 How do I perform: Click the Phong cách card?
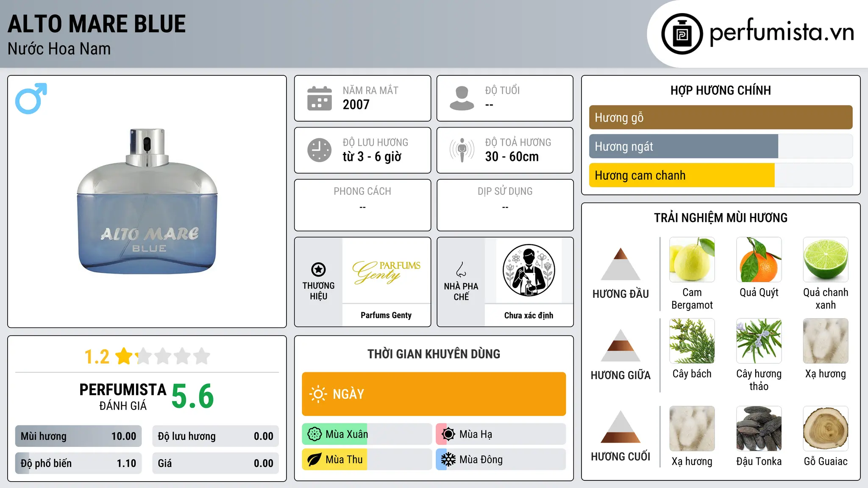[x=362, y=205]
